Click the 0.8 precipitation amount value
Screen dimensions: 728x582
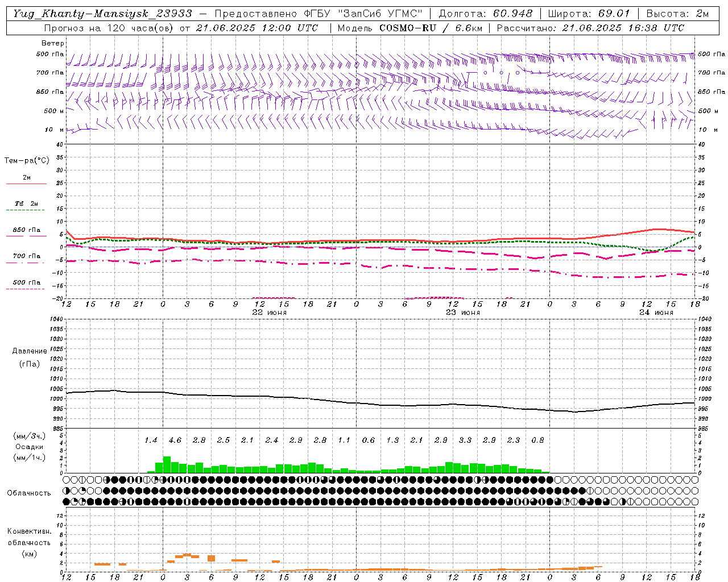537,440
